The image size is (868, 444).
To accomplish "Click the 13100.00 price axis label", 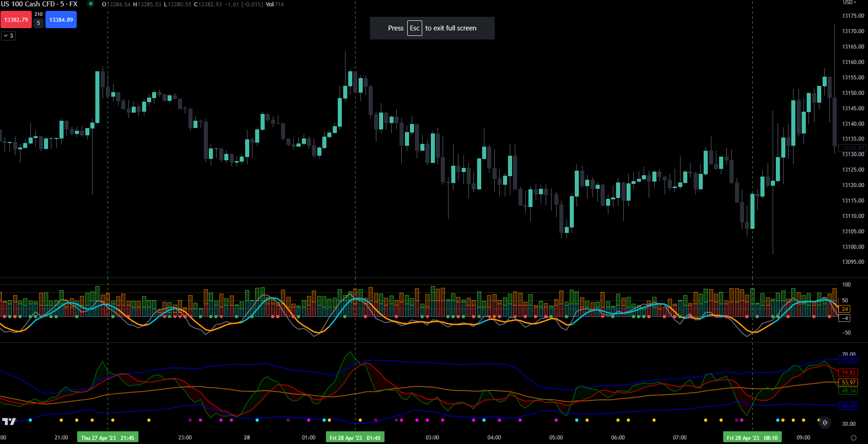I will pyautogui.click(x=853, y=247).
